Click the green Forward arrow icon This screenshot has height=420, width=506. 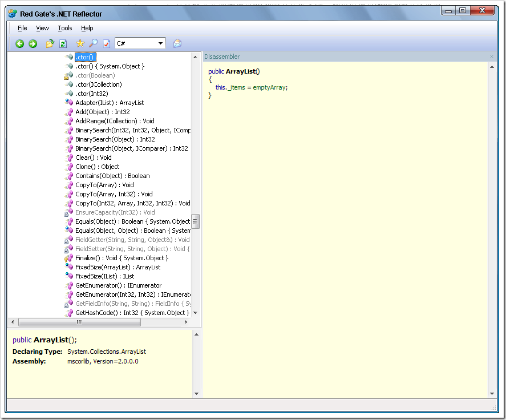(x=33, y=43)
